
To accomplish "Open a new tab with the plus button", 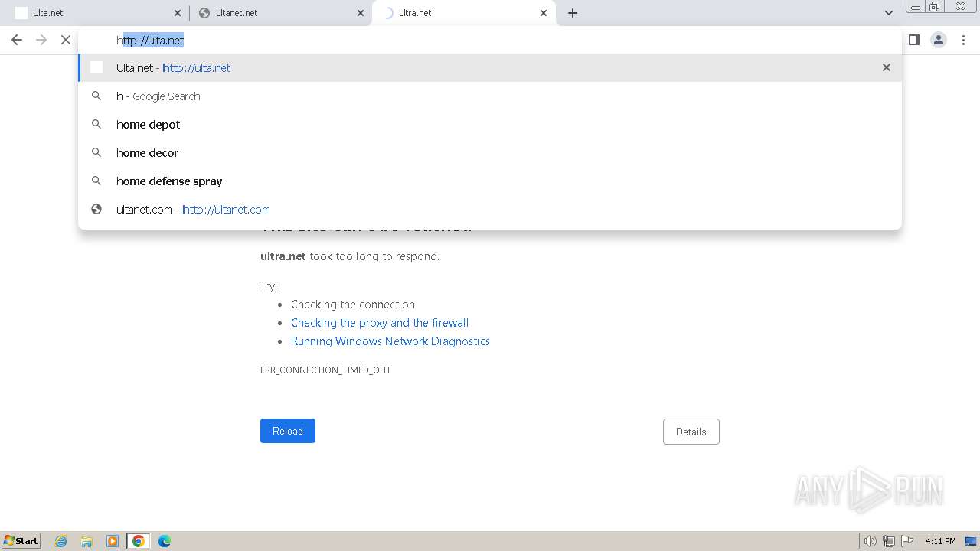I will click(573, 13).
